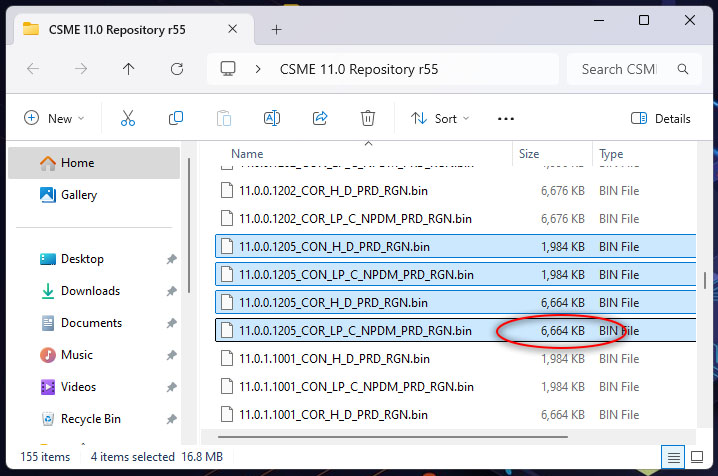Open Desktop in the sidebar

(x=94, y=259)
